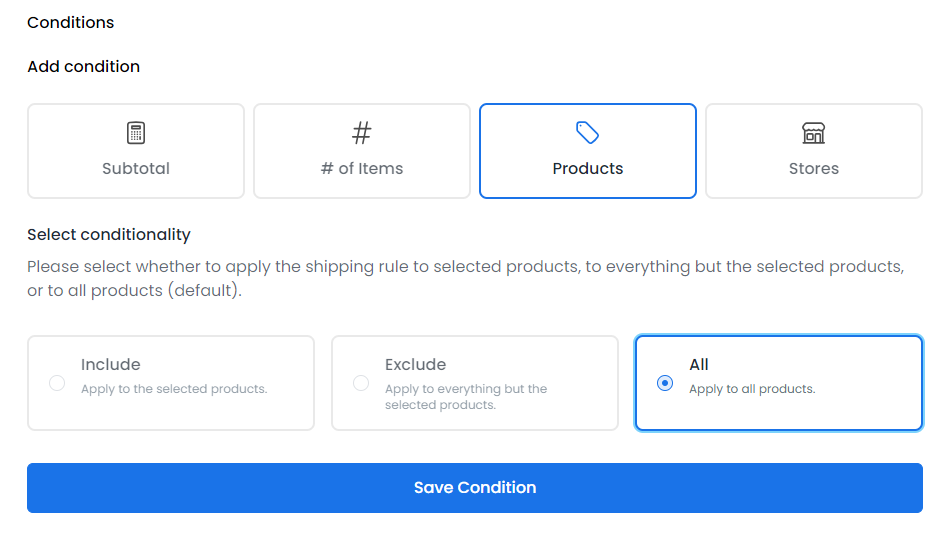Pick the Stores condition label
This screenshot has width=946, height=541.
[x=814, y=169]
